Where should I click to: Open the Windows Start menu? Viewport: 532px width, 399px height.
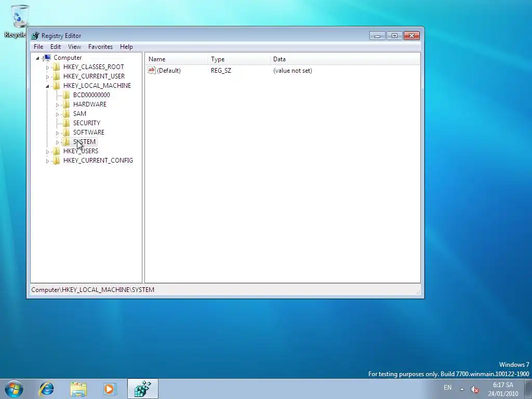pyautogui.click(x=14, y=389)
